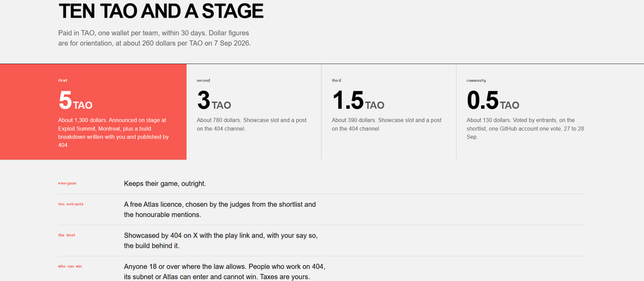The height and width of the screenshot is (281, 644).
Task: Select the red first prize card
Action: (93, 112)
